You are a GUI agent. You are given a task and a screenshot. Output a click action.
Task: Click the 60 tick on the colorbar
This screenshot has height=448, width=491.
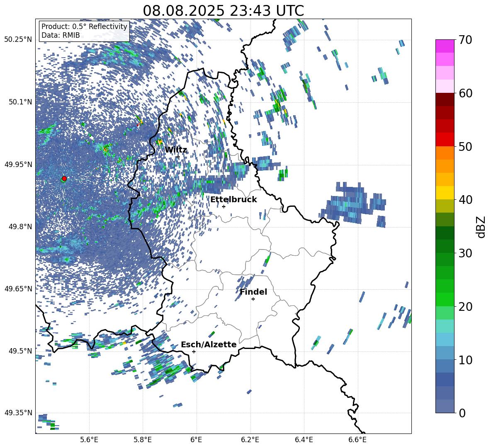pos(465,93)
